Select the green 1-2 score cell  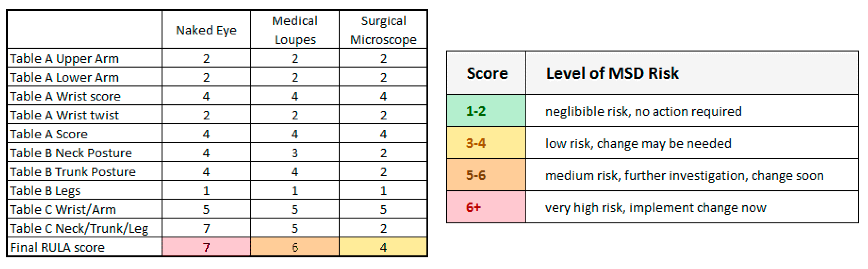486,111
